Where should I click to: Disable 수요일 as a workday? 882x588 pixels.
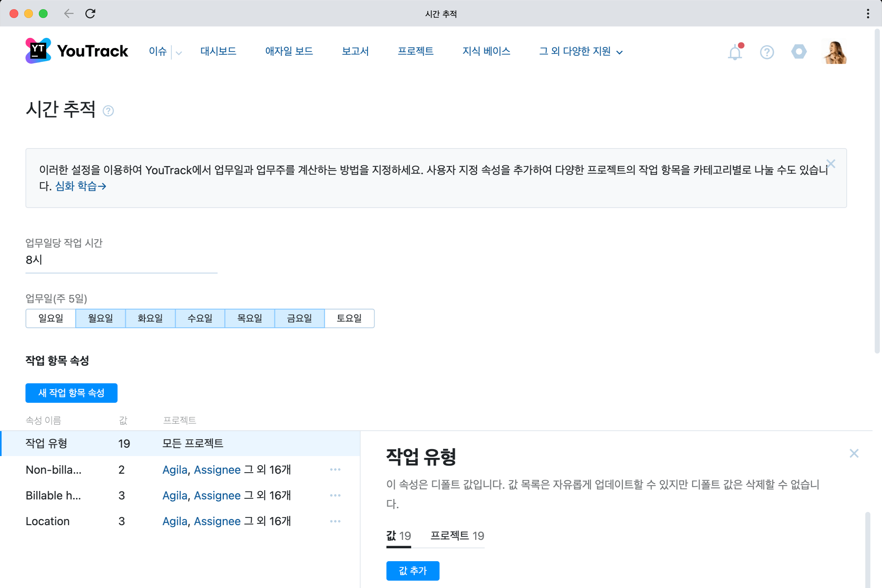pos(200,318)
